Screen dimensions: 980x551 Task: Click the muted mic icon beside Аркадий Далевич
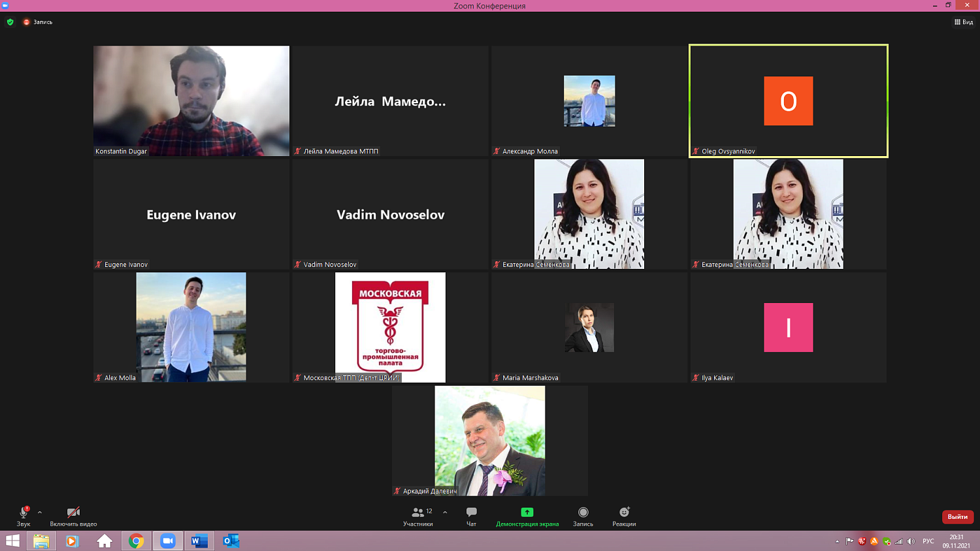(397, 491)
